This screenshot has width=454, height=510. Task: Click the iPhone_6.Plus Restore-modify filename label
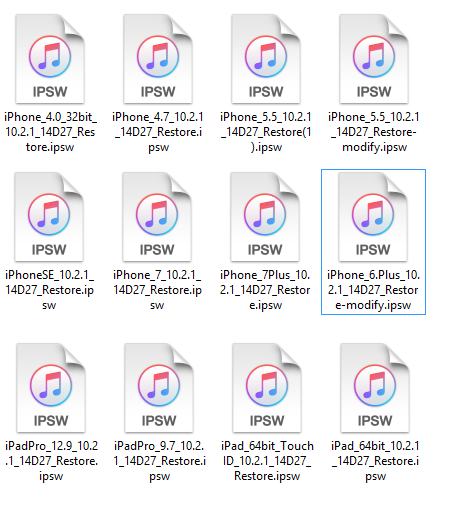(x=373, y=290)
